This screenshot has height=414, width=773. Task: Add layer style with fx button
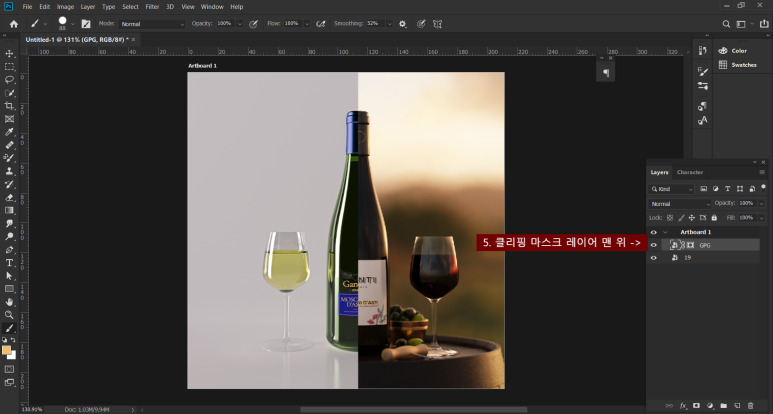click(683, 406)
